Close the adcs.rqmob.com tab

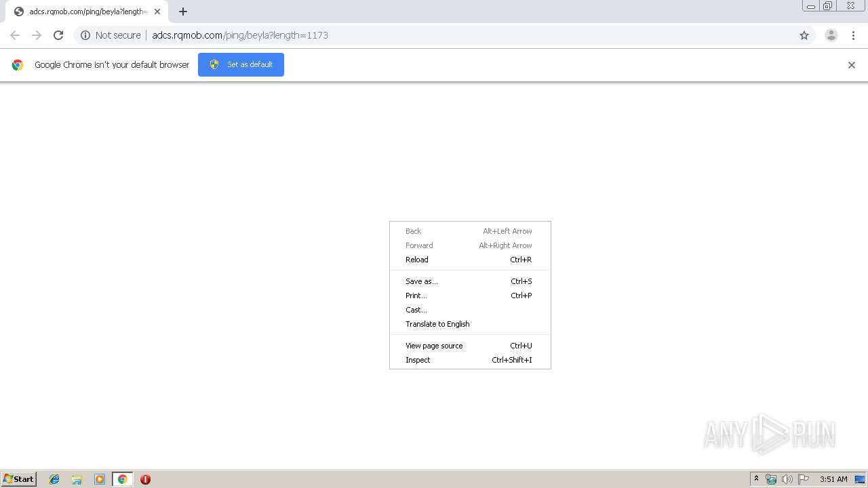coord(157,12)
